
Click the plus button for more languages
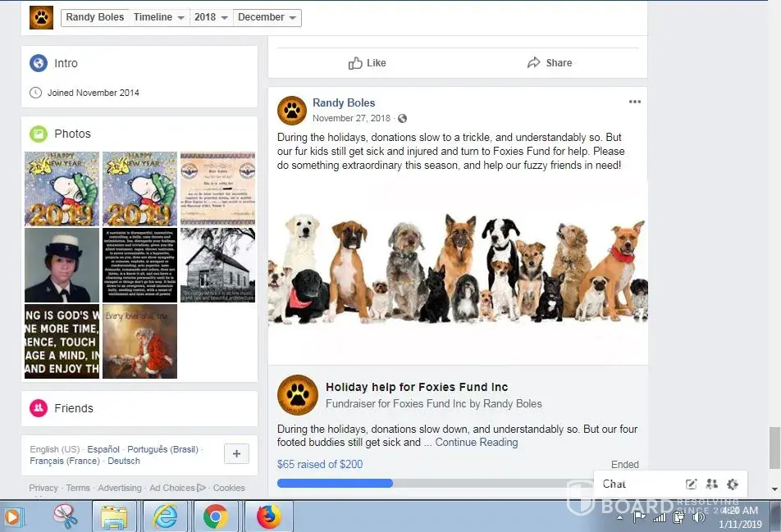click(x=236, y=454)
